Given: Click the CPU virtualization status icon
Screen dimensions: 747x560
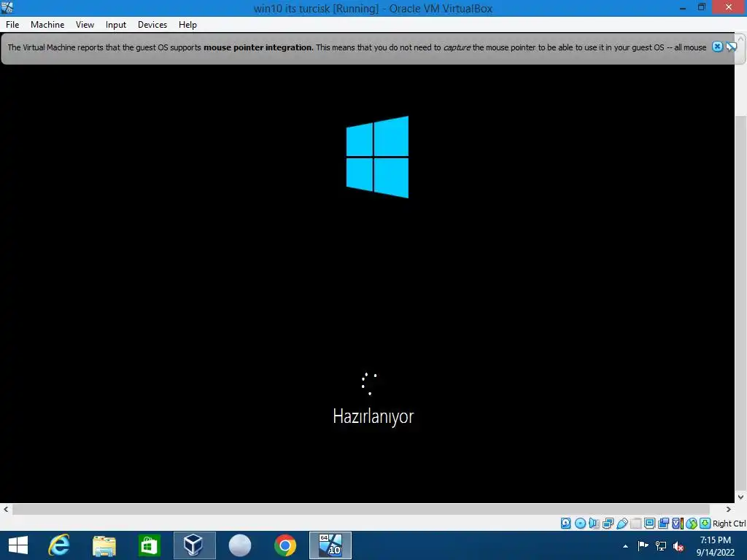Looking at the screenshot, I should pyautogui.click(x=678, y=524).
